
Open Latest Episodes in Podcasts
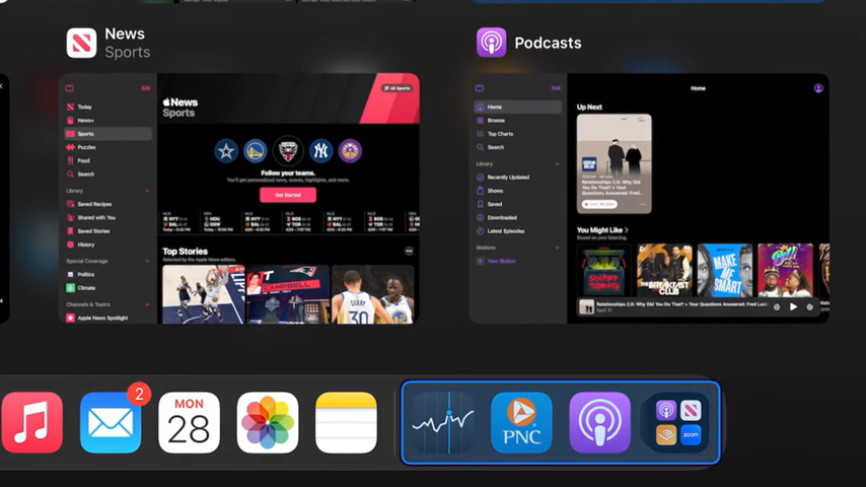coord(518,231)
